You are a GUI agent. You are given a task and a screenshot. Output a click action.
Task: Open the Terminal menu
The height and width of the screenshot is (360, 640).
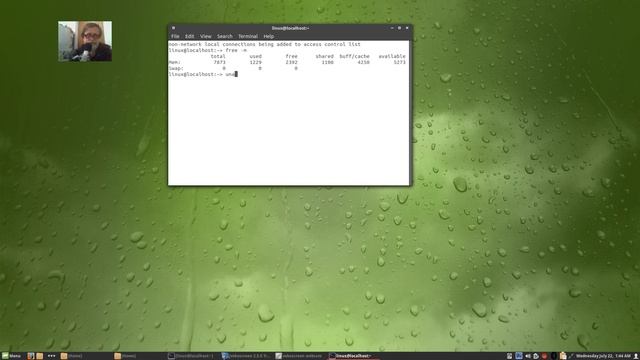[248, 36]
